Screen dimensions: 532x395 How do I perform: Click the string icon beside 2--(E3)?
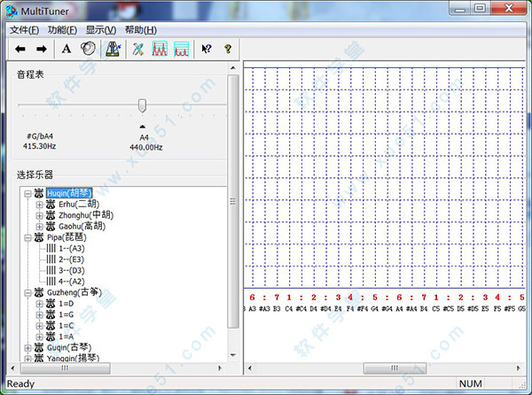tap(51, 259)
